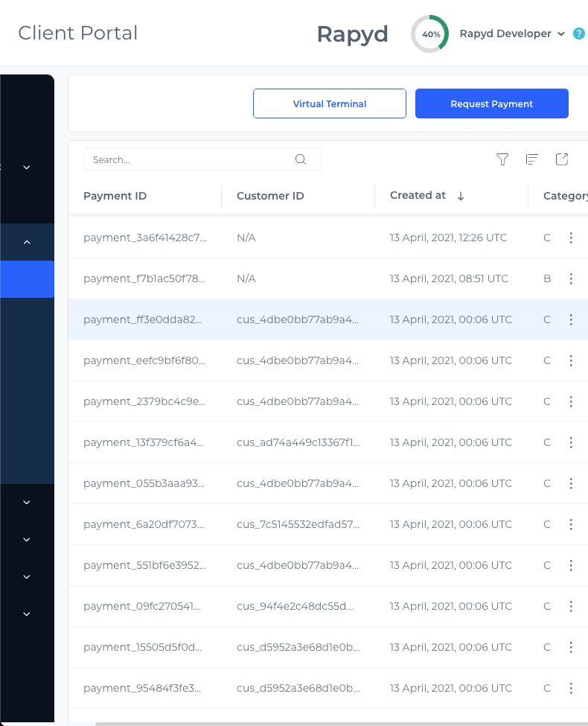
Task: Click customer cus_ad74a449c13367f1 cell
Action: pyautogui.click(x=298, y=442)
